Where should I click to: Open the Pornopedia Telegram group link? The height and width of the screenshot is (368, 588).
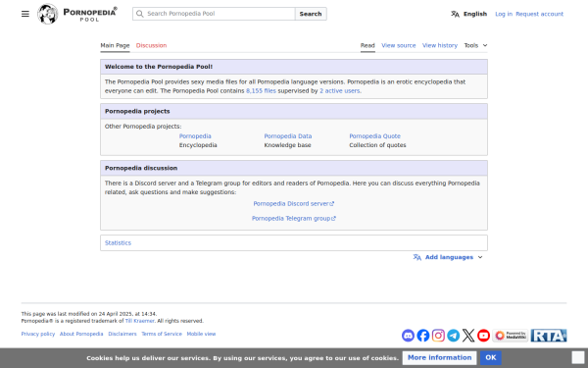pos(294,218)
